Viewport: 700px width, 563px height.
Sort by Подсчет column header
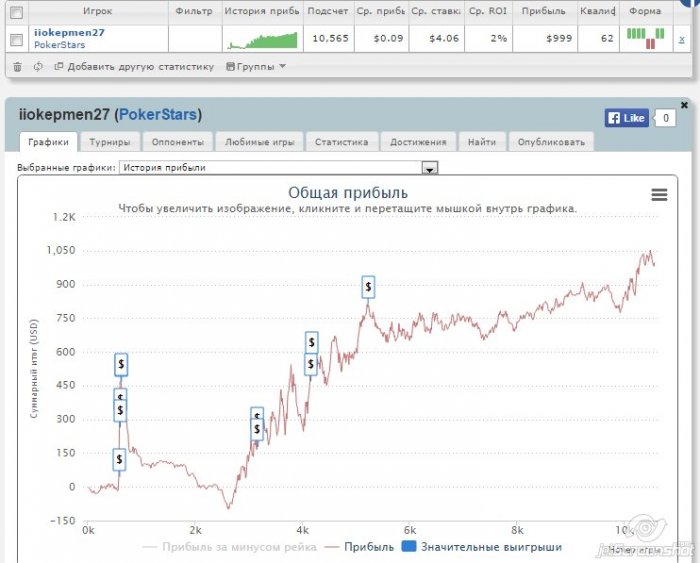[328, 11]
